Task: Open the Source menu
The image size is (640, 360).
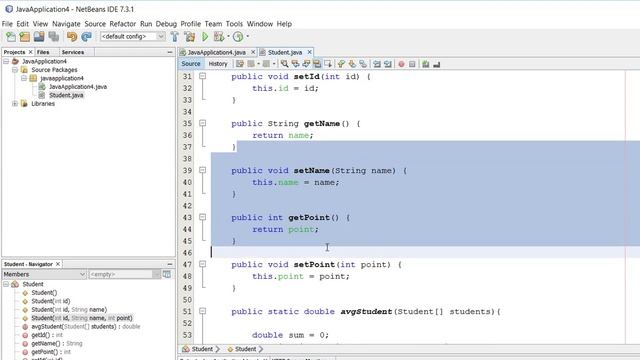Action: (95, 24)
